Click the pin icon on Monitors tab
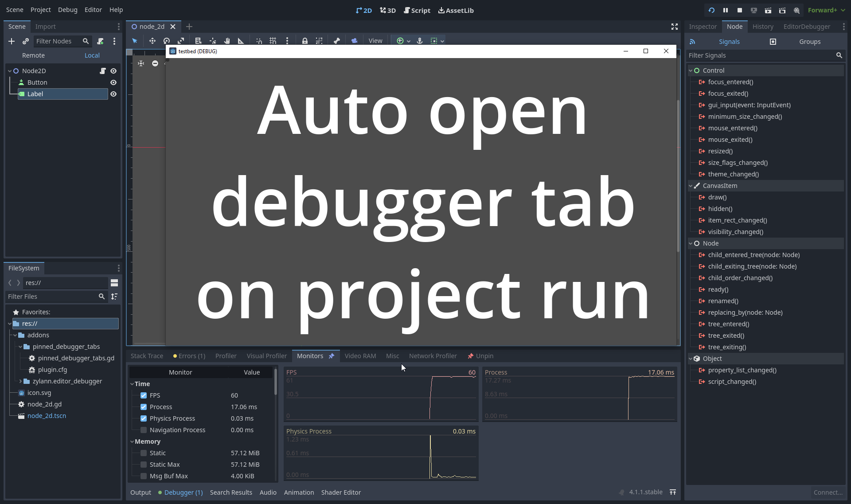Image resolution: width=851 pixels, height=504 pixels. (x=332, y=356)
